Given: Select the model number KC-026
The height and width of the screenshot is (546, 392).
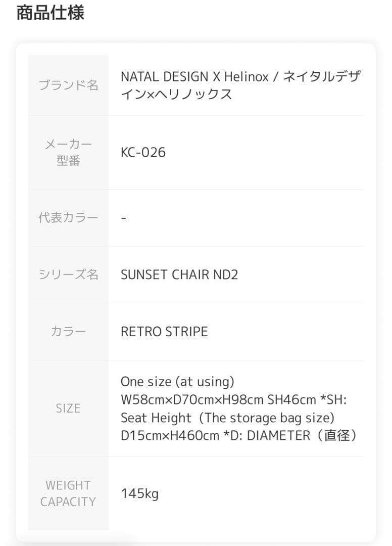Looking at the screenshot, I should coord(143,152).
